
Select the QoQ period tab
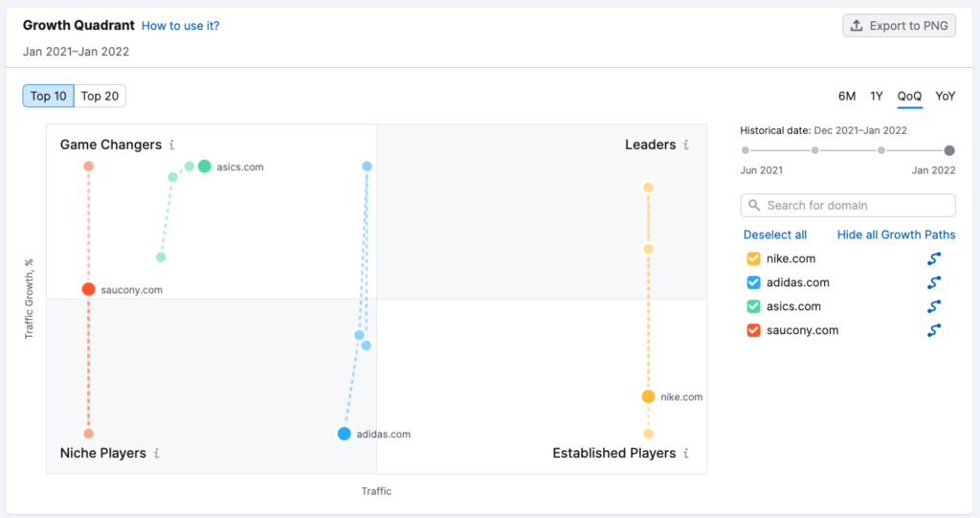click(909, 96)
